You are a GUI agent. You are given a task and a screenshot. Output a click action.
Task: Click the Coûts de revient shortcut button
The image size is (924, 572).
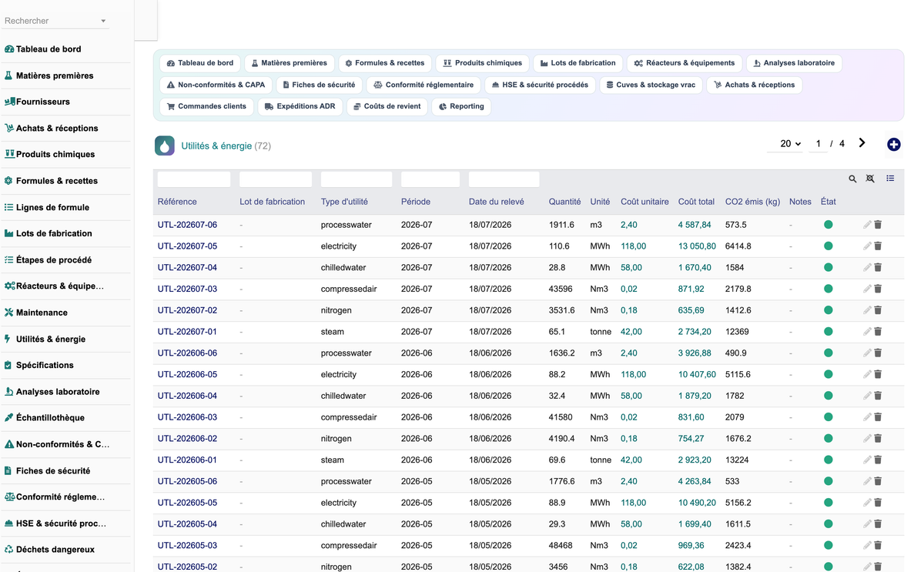[387, 106]
